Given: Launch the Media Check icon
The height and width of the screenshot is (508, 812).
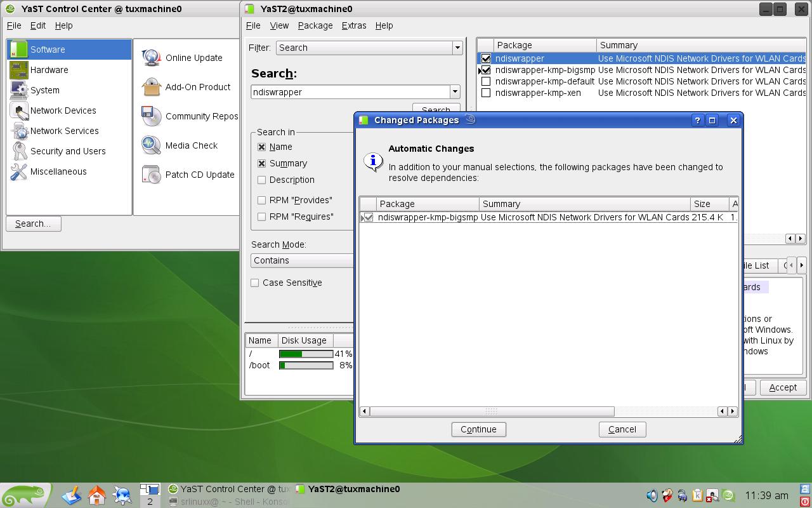Looking at the screenshot, I should click(x=152, y=145).
